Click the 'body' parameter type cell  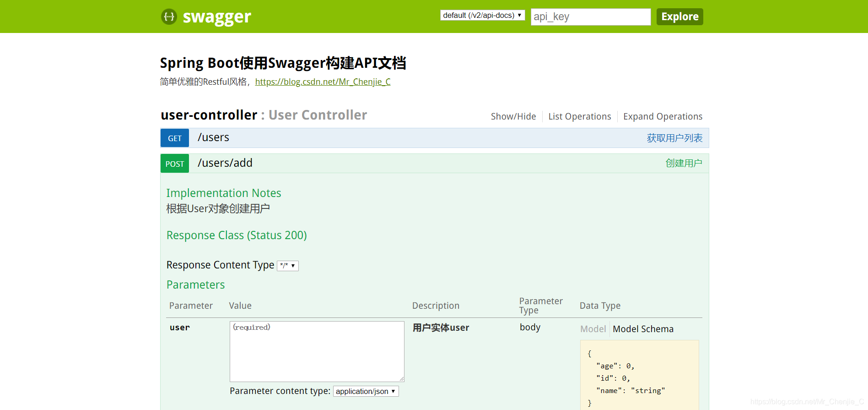pos(530,327)
